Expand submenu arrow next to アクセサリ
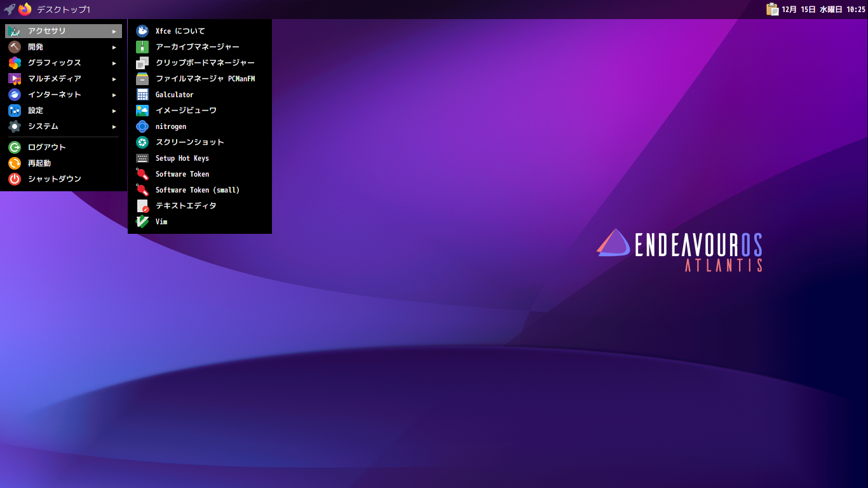 coord(114,31)
